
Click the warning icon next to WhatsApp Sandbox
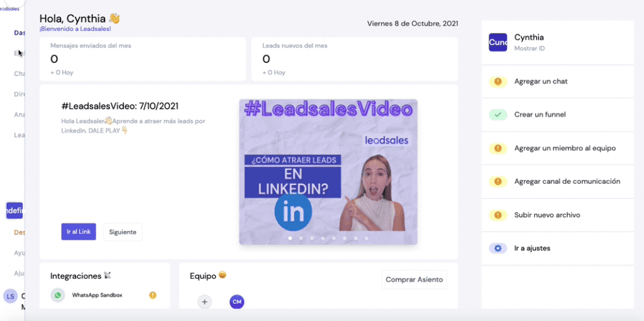(x=153, y=295)
